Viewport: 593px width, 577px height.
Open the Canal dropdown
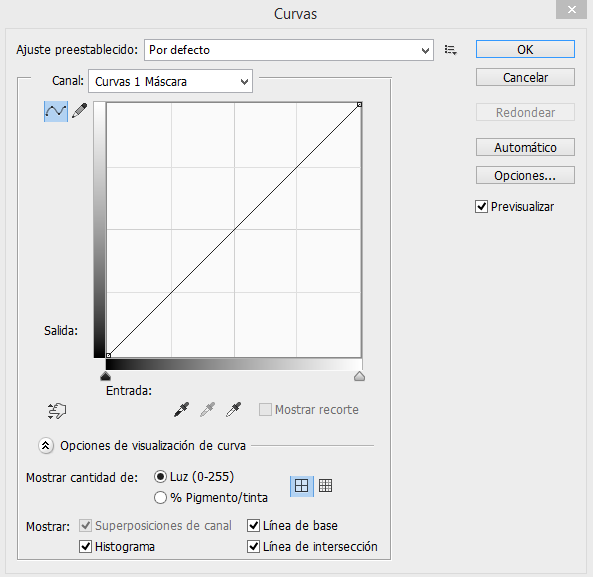click(171, 81)
